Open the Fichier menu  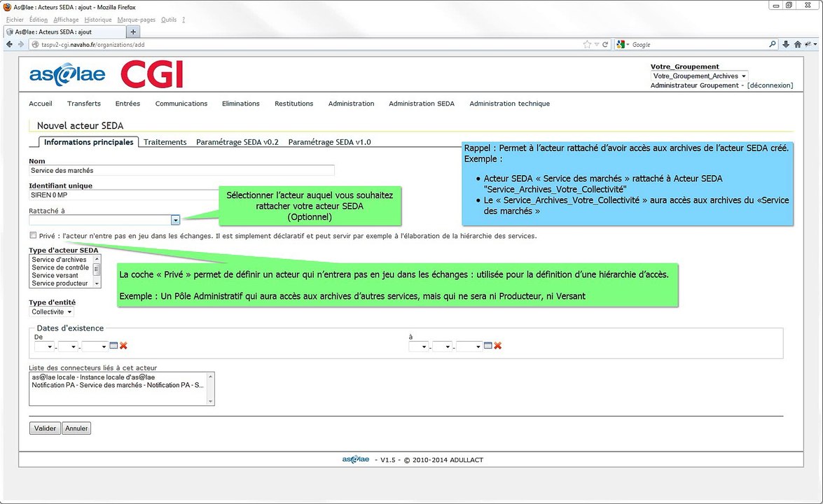pyautogui.click(x=15, y=20)
